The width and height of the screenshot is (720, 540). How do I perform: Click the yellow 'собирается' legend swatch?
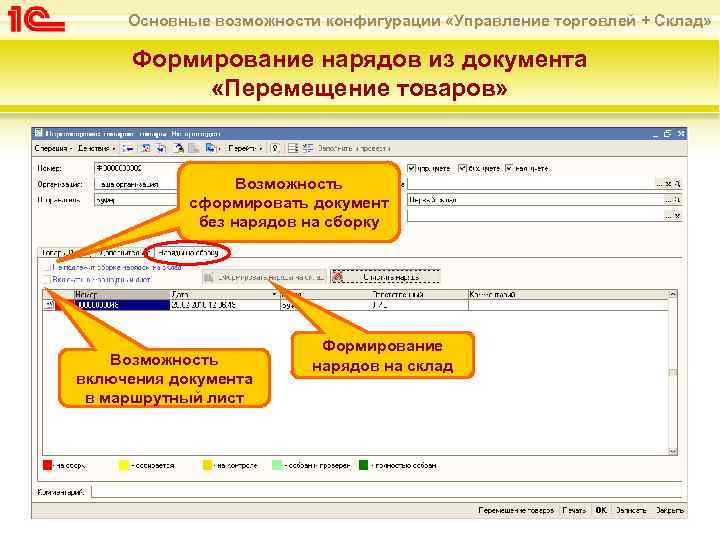coord(124,465)
